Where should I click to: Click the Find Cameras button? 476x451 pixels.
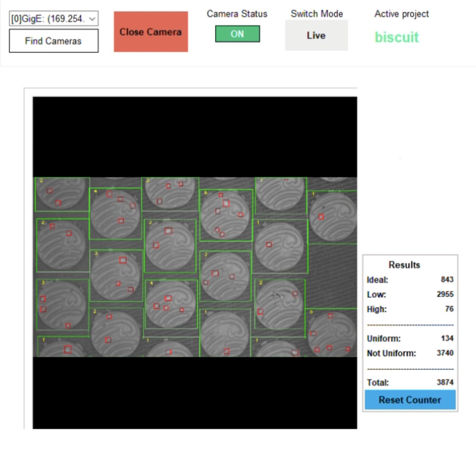point(53,41)
